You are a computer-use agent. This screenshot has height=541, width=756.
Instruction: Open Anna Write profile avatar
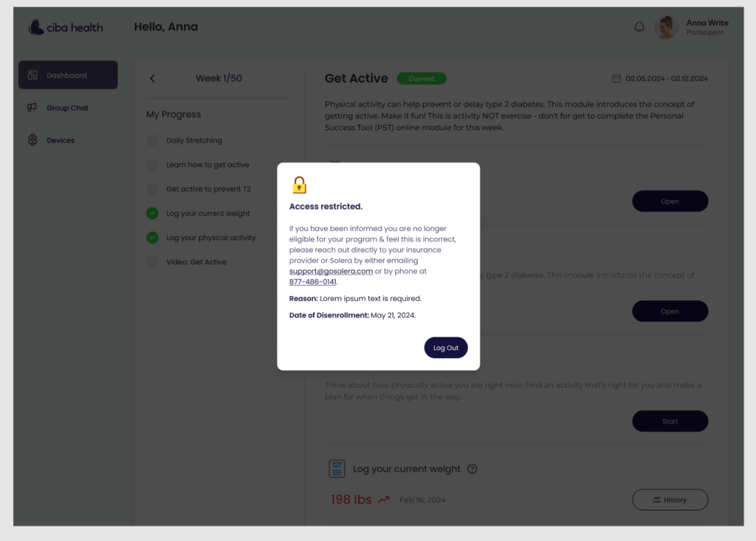[667, 27]
